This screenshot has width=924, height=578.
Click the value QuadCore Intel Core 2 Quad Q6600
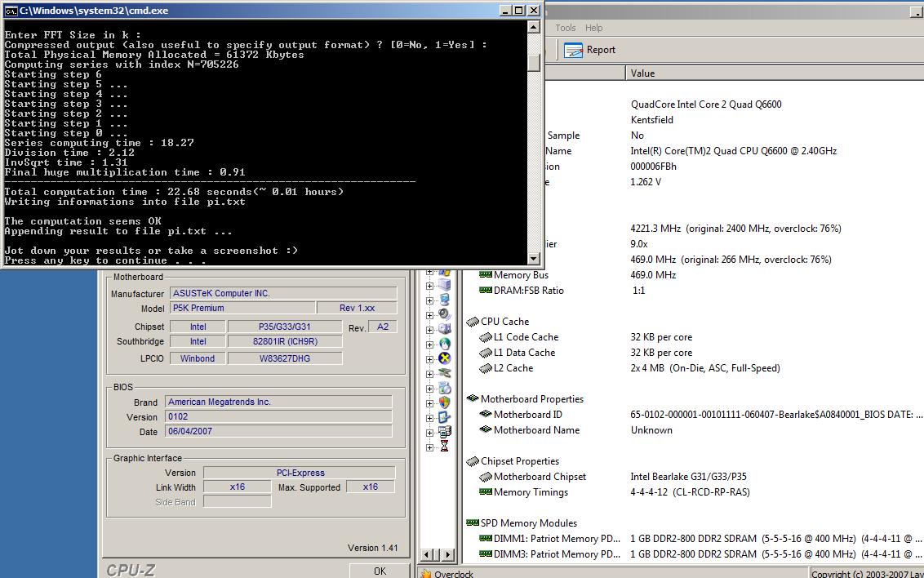pos(706,104)
